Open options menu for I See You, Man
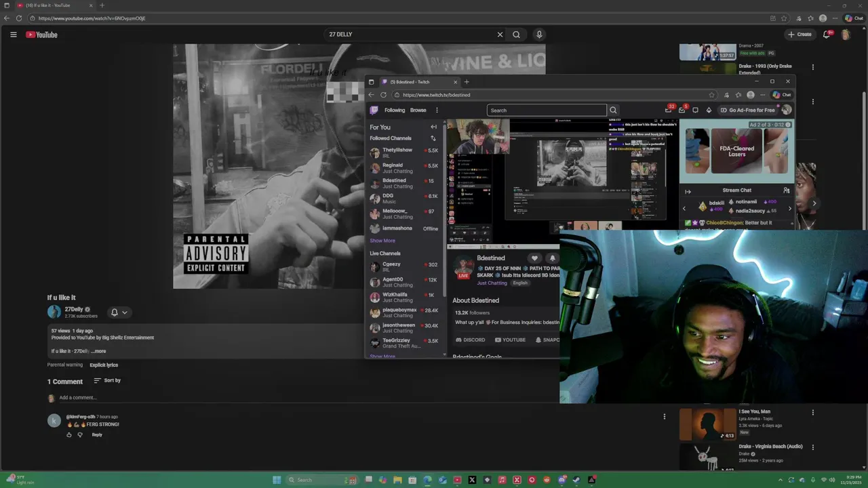Screen dimensions: 868x488 tap(812, 412)
